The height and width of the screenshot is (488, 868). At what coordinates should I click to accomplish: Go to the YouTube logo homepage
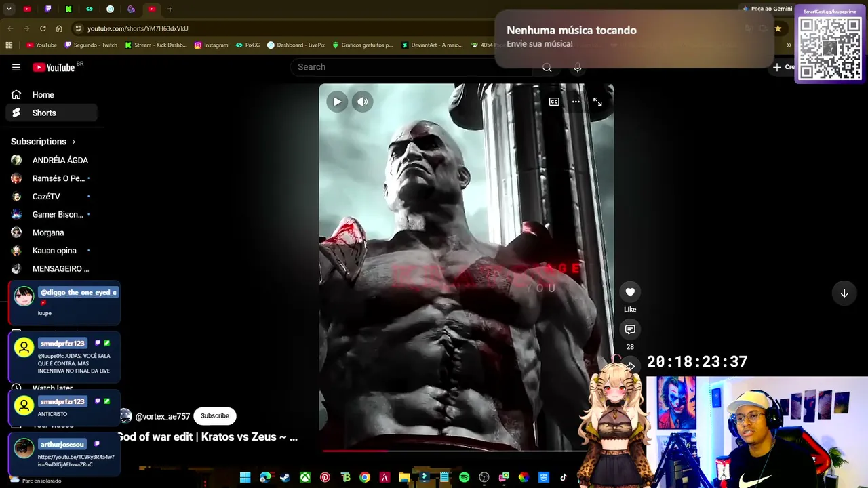tap(54, 67)
